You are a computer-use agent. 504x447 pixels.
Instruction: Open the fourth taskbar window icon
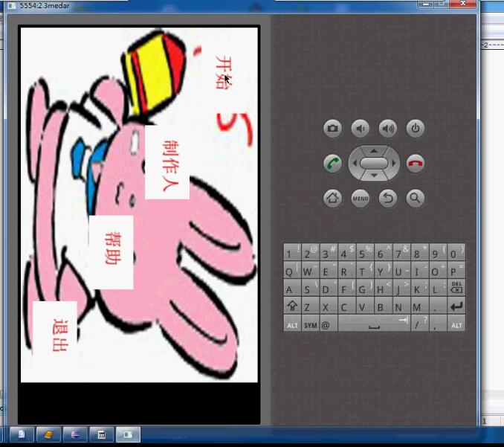point(102,435)
